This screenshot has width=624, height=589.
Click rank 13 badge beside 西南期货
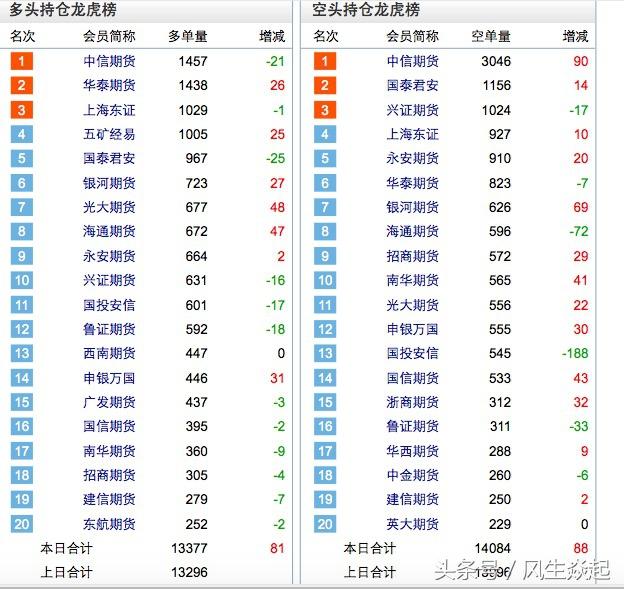[21, 353]
